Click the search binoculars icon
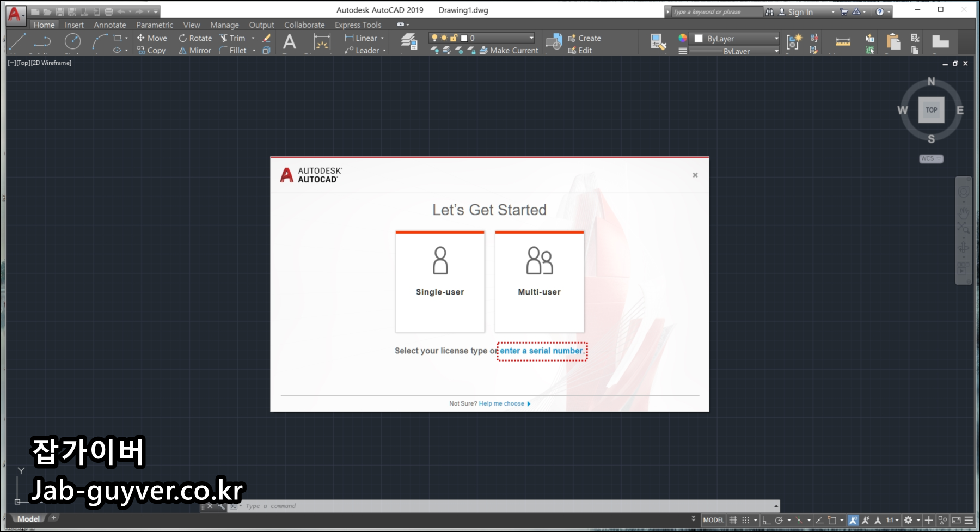Image resolution: width=980 pixels, height=532 pixels. (769, 11)
